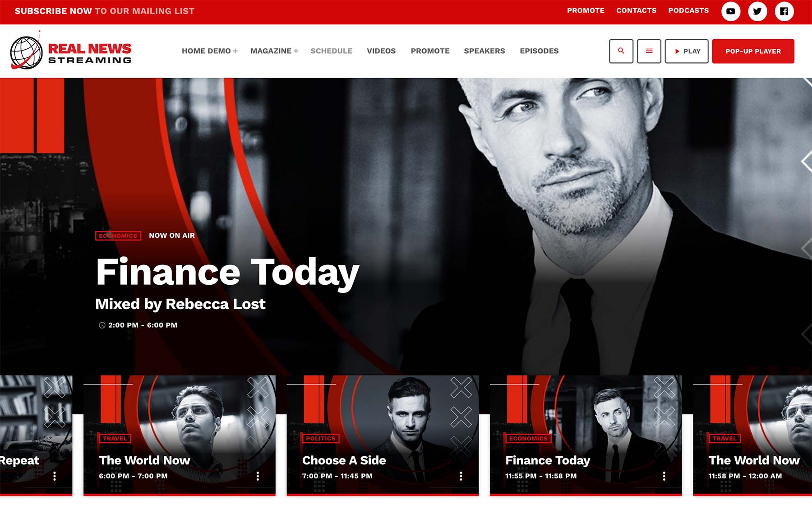Image resolution: width=812 pixels, height=514 pixels.
Task: Open the Facebook social icon
Action: [784, 11]
